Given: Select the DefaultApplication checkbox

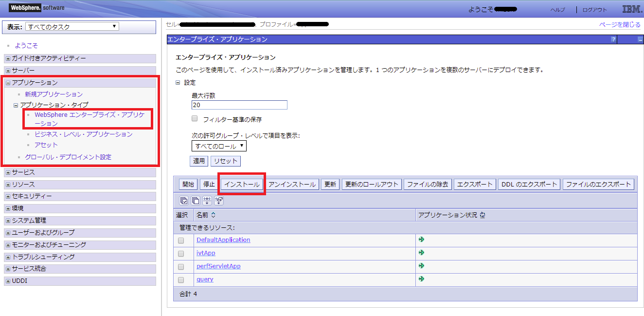Looking at the screenshot, I should (x=181, y=241).
